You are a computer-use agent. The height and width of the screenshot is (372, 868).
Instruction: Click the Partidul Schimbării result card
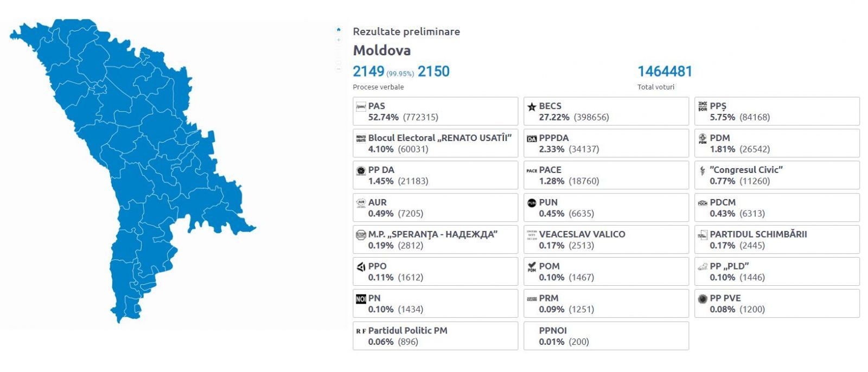pyautogui.click(x=777, y=240)
